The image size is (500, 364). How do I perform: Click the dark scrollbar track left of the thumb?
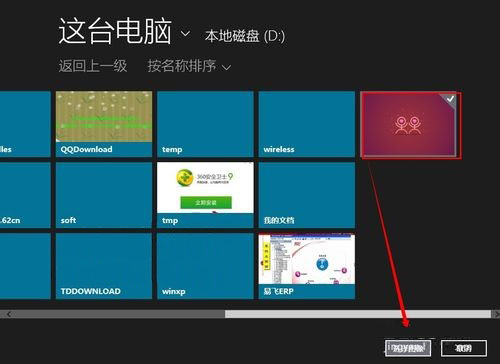(119, 314)
